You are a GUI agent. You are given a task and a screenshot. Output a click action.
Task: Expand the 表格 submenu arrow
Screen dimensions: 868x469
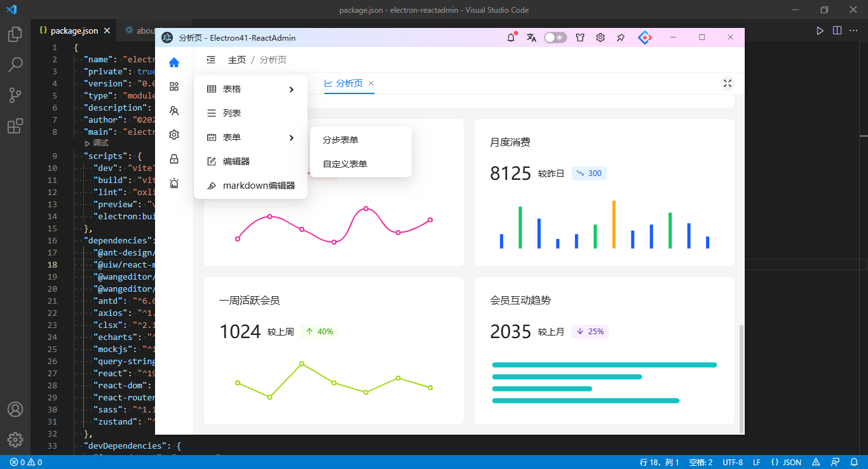(x=292, y=90)
